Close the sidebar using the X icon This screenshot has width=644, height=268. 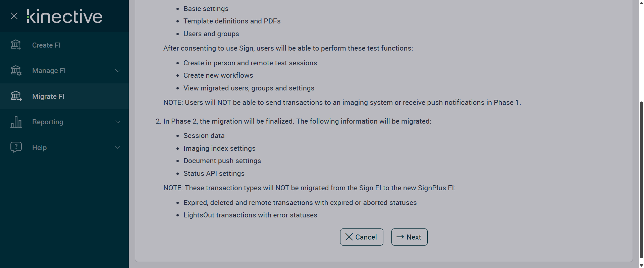click(14, 16)
